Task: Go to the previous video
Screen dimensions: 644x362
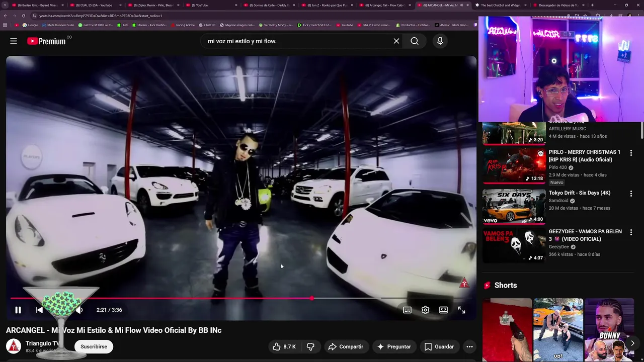Action: 39,310
